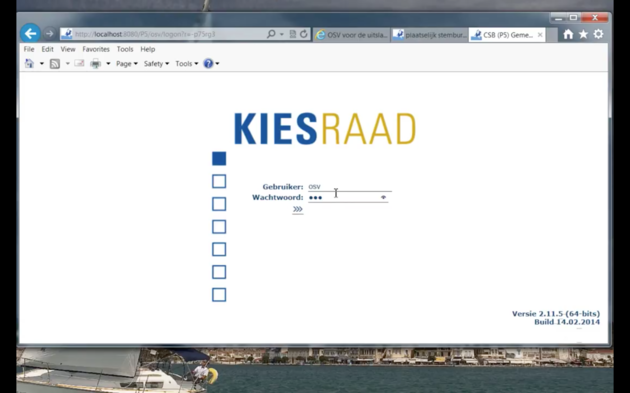Click the browser Back arrow button

(30, 34)
